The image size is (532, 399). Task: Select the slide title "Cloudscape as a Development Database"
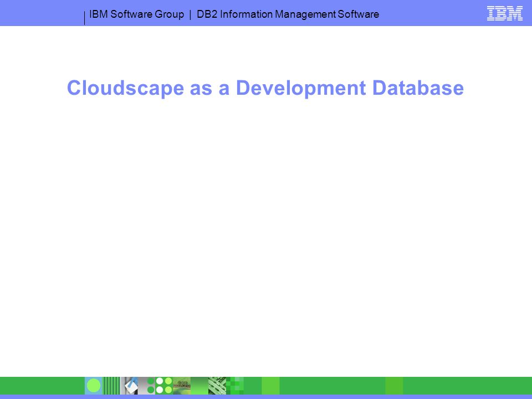click(x=265, y=88)
